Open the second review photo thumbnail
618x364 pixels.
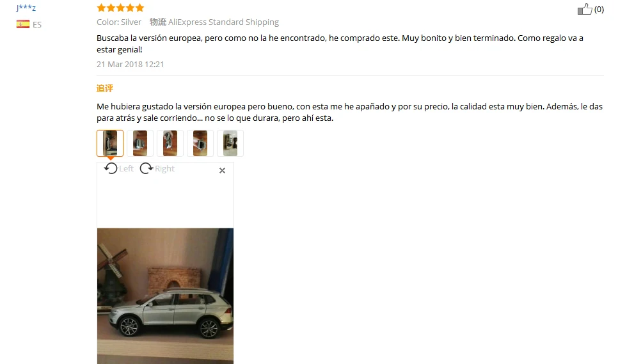pyautogui.click(x=140, y=143)
